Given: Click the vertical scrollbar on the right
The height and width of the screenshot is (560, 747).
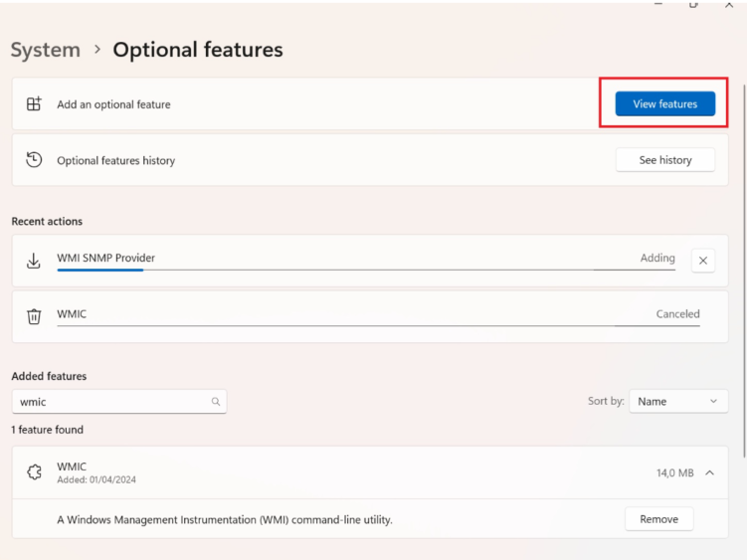Looking at the screenshot, I should (744, 271).
